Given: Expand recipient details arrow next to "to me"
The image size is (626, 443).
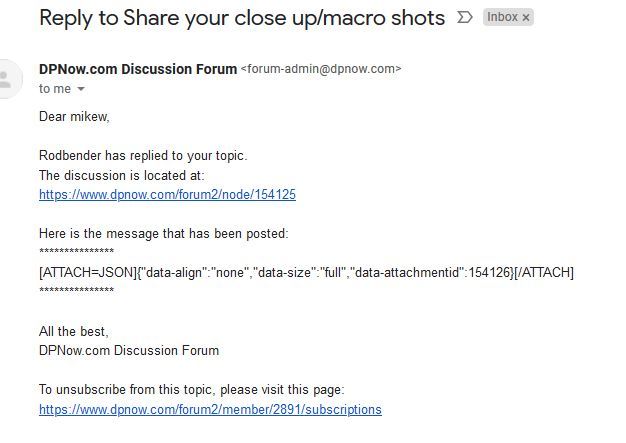Looking at the screenshot, I should coord(81,90).
